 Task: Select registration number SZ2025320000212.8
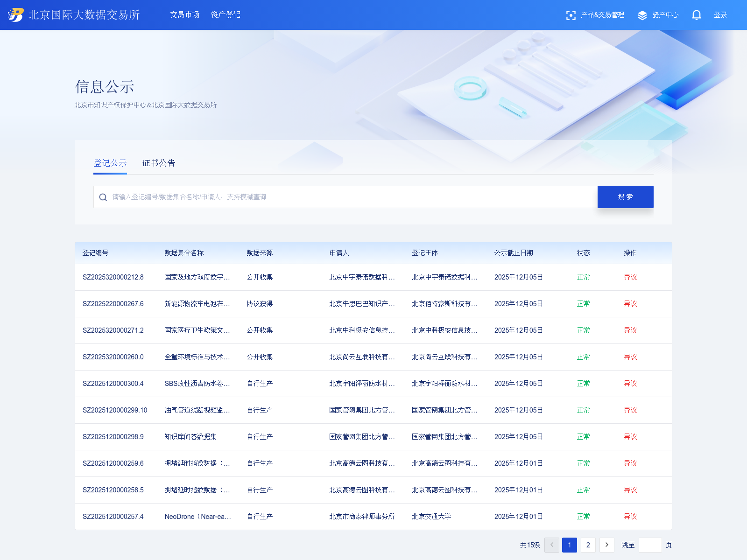tap(113, 277)
